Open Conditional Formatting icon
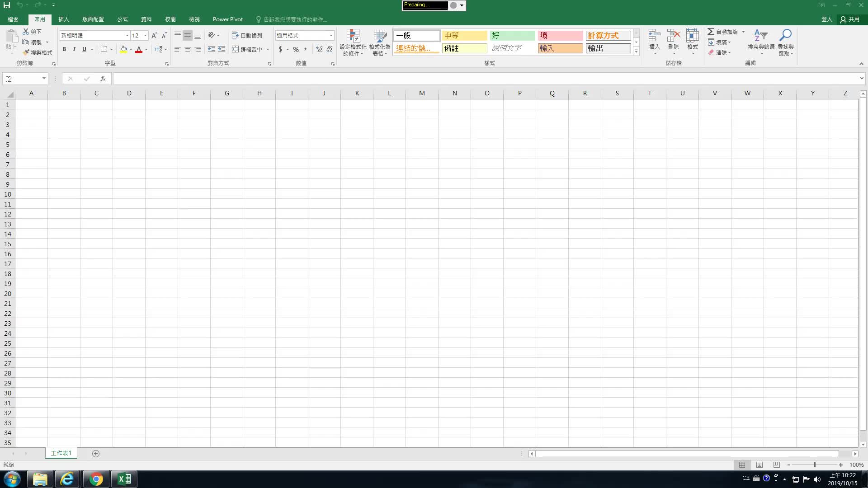This screenshot has width=868, height=488. point(353,36)
